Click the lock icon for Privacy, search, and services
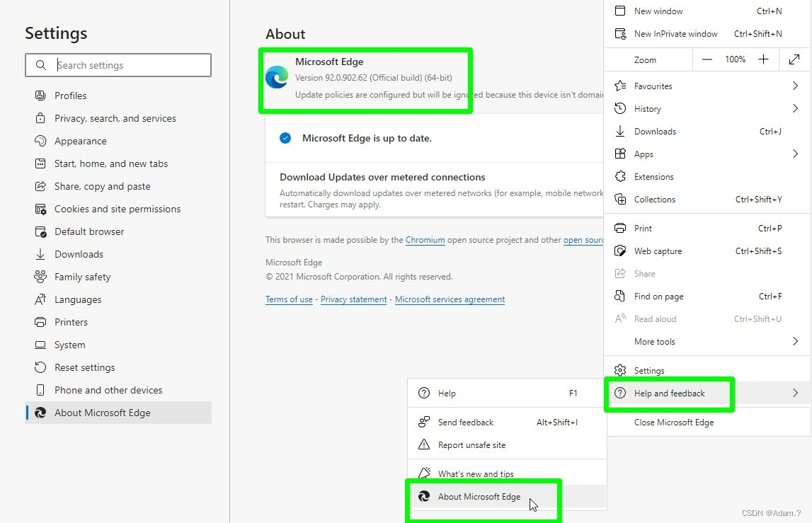This screenshot has width=812, height=523. pos(40,118)
